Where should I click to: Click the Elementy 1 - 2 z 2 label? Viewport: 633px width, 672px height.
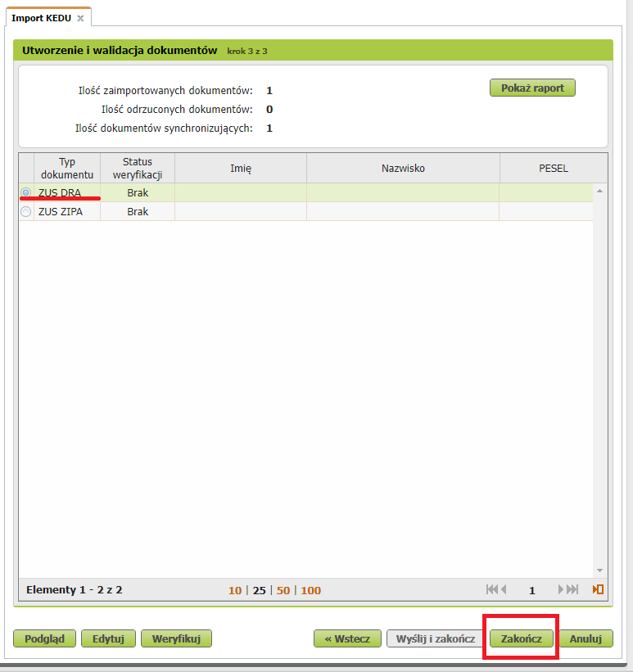(x=75, y=589)
